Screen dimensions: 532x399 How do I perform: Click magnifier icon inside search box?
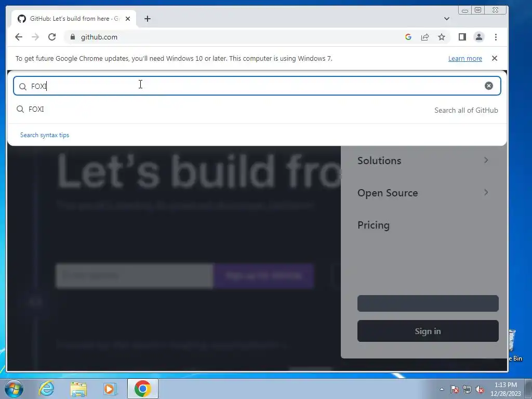tap(23, 87)
